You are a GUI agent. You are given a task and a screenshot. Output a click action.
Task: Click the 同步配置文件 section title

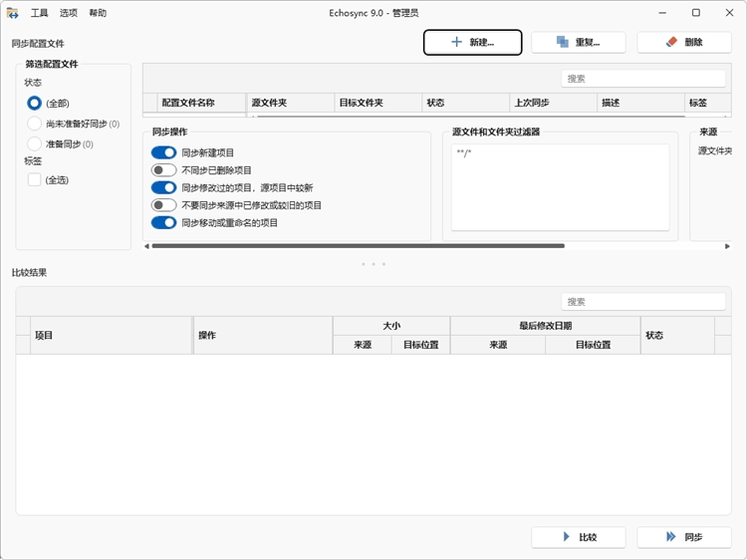(38, 44)
